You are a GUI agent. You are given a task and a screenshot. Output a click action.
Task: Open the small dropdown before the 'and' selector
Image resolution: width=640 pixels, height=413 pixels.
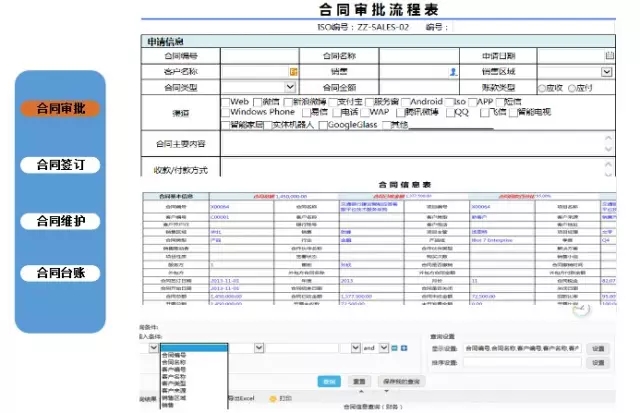[356, 348]
